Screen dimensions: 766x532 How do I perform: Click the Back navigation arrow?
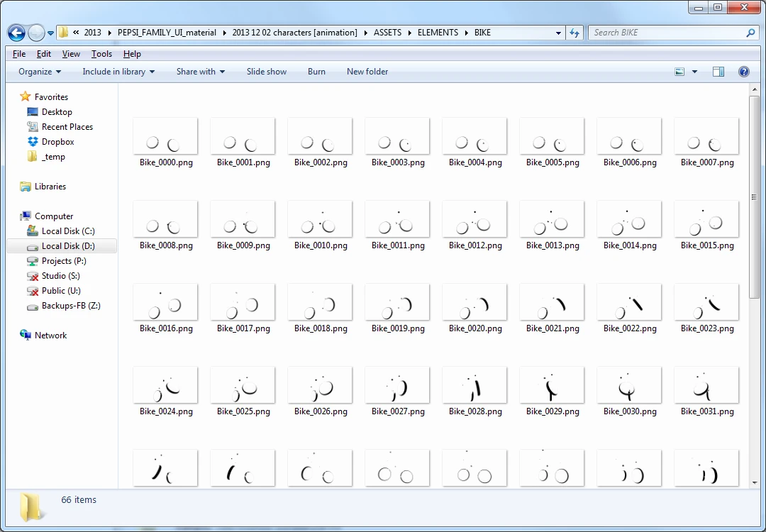[x=16, y=33]
